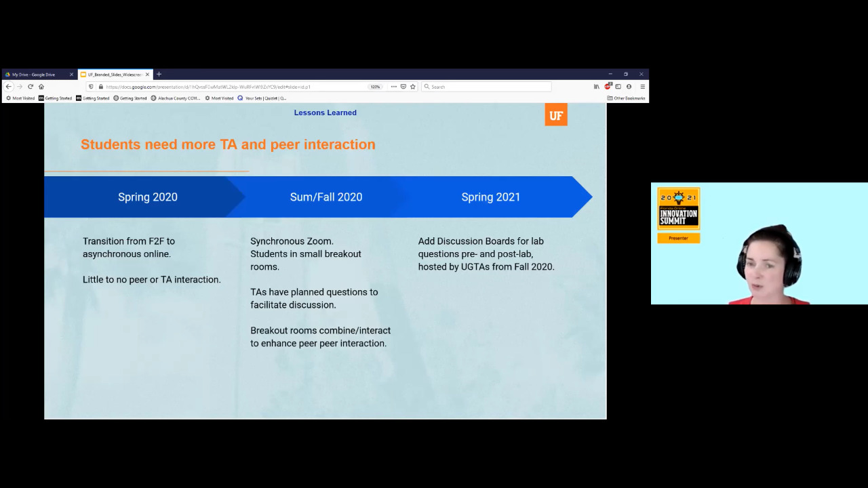
Task: Click the browser back arrow
Action: (x=8, y=87)
